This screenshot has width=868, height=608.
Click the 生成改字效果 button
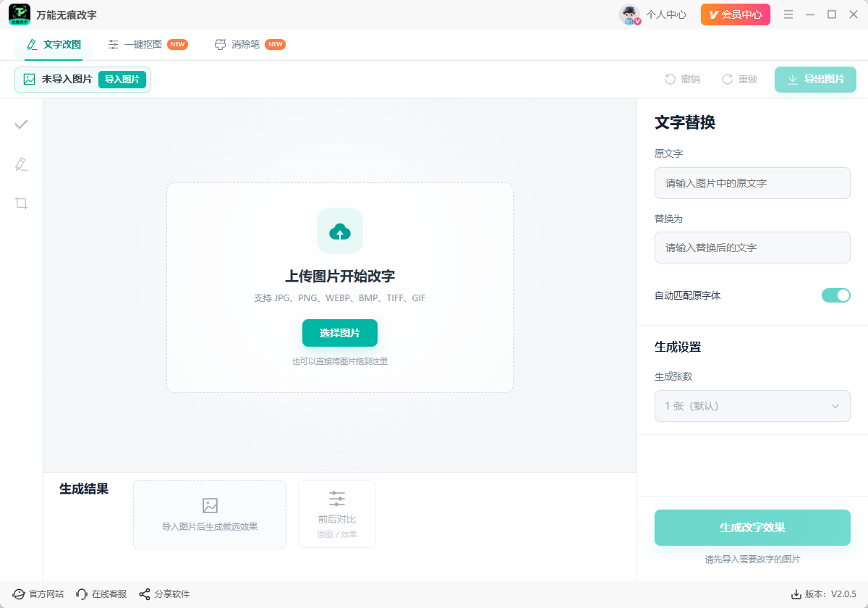[752, 528]
